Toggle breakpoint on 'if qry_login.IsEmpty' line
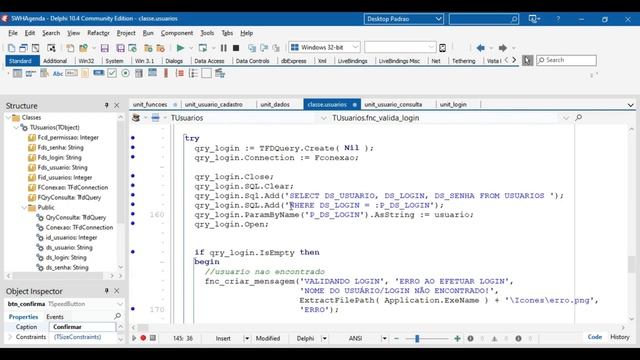 (x=133, y=252)
